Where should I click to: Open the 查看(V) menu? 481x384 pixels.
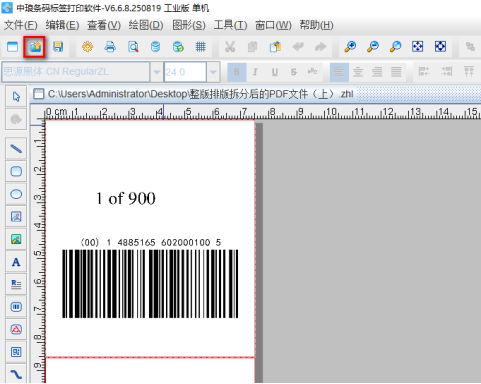coord(104,25)
